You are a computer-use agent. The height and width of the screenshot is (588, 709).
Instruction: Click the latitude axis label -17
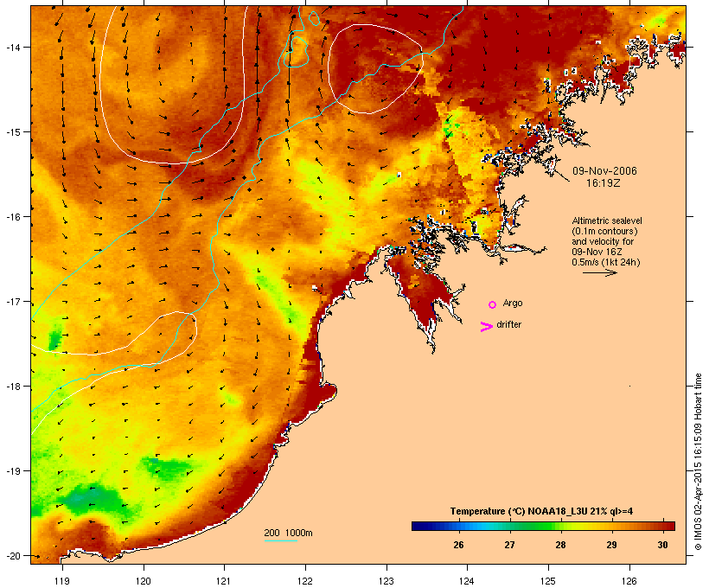12,301
